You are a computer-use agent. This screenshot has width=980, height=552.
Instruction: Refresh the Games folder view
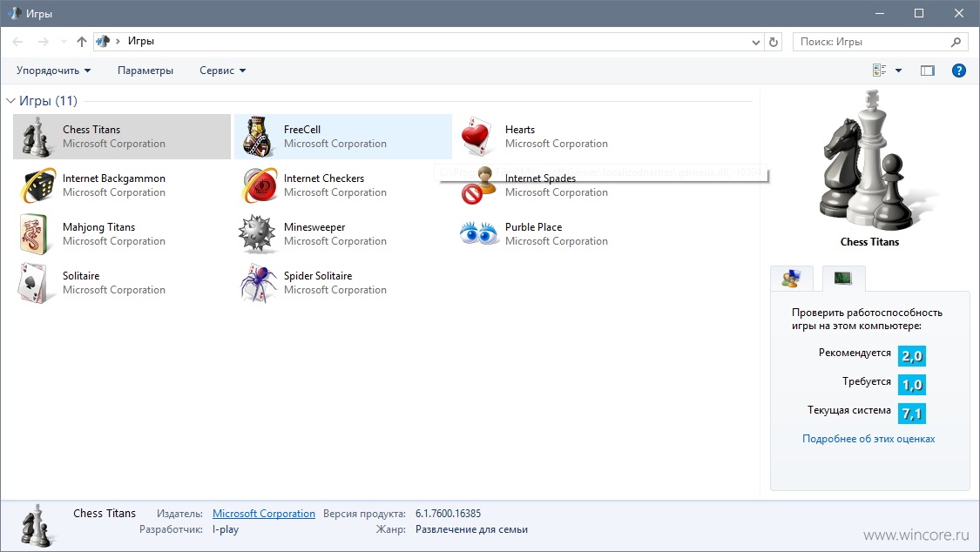pos(774,42)
